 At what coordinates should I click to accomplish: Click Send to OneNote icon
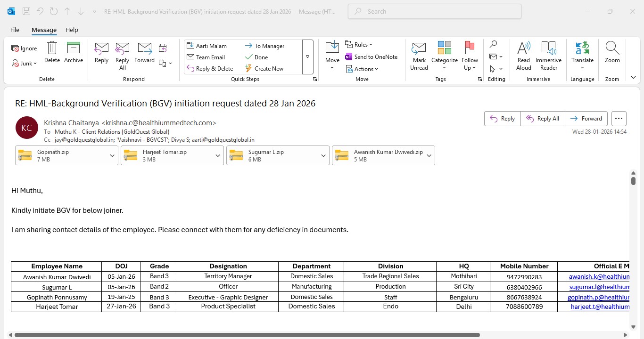(x=349, y=57)
